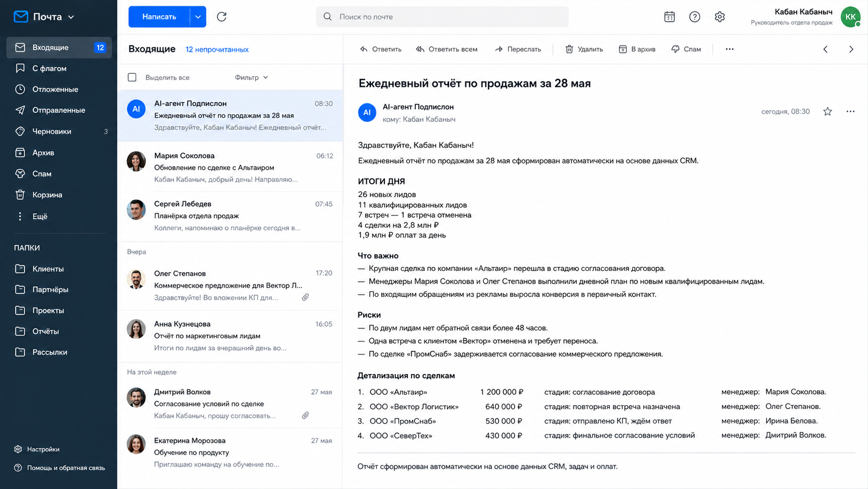Open dropdown arrow next to Написать

point(198,17)
